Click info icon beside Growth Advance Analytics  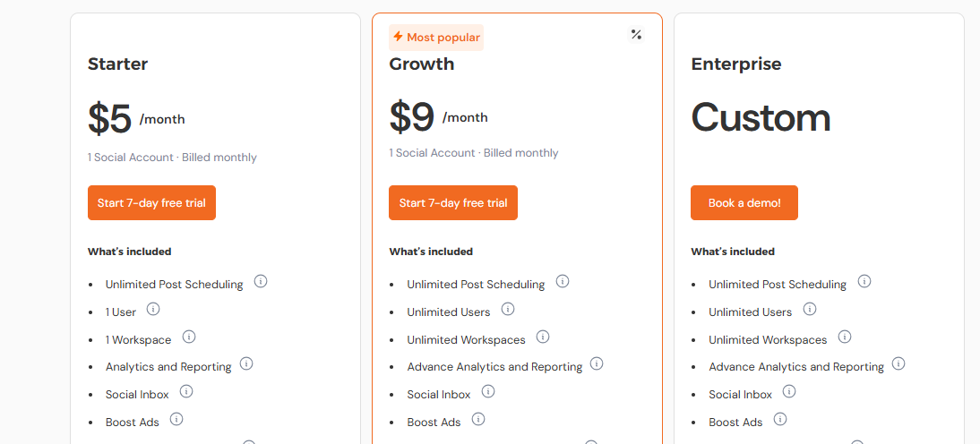tap(597, 363)
